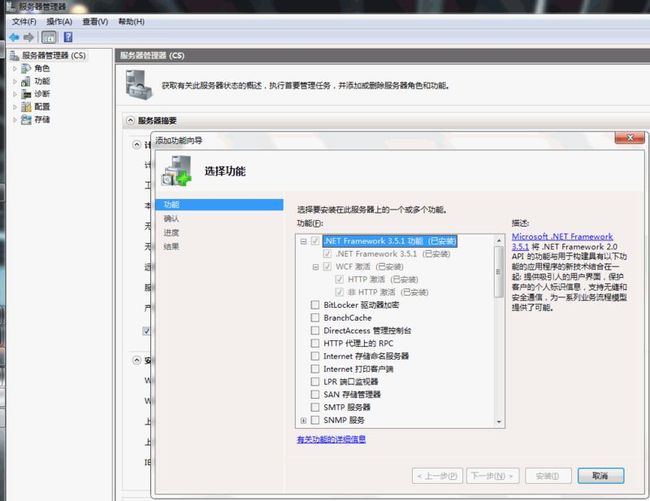Select the 角色 icon in the tree
The width and height of the screenshot is (650, 501).
click(x=26, y=68)
